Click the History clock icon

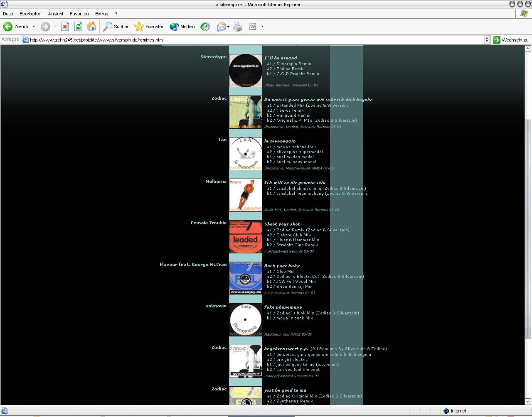coord(205,27)
